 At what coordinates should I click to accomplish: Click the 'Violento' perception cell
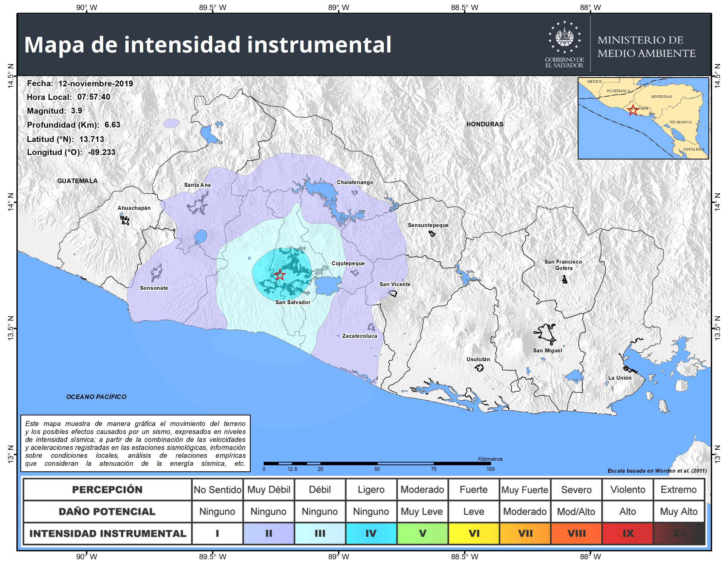[628, 490]
